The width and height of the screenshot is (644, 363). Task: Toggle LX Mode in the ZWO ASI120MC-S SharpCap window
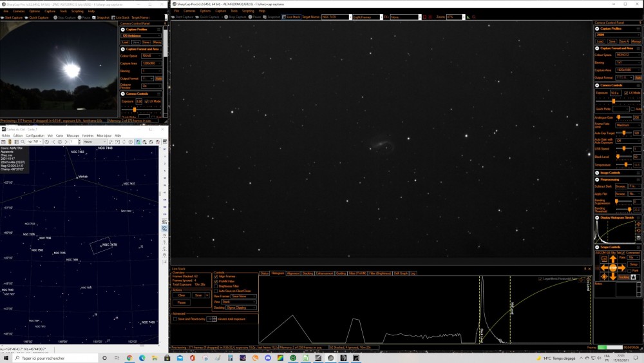click(146, 101)
